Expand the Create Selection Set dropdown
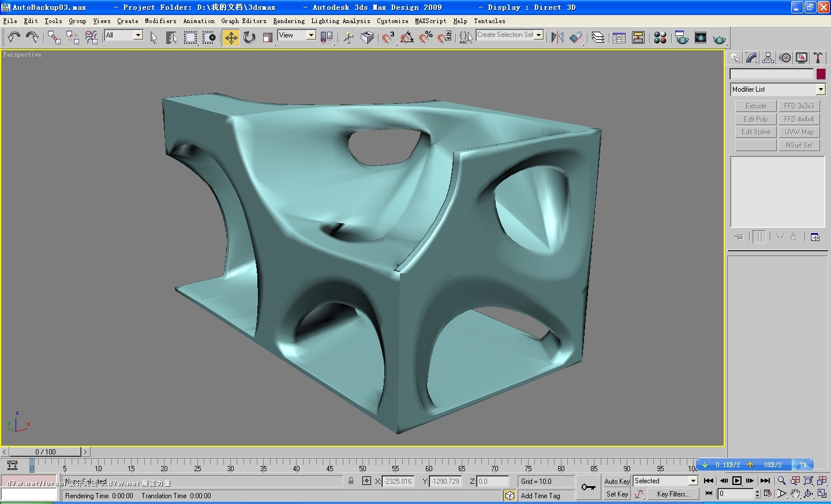This screenshot has width=831, height=504. (539, 35)
